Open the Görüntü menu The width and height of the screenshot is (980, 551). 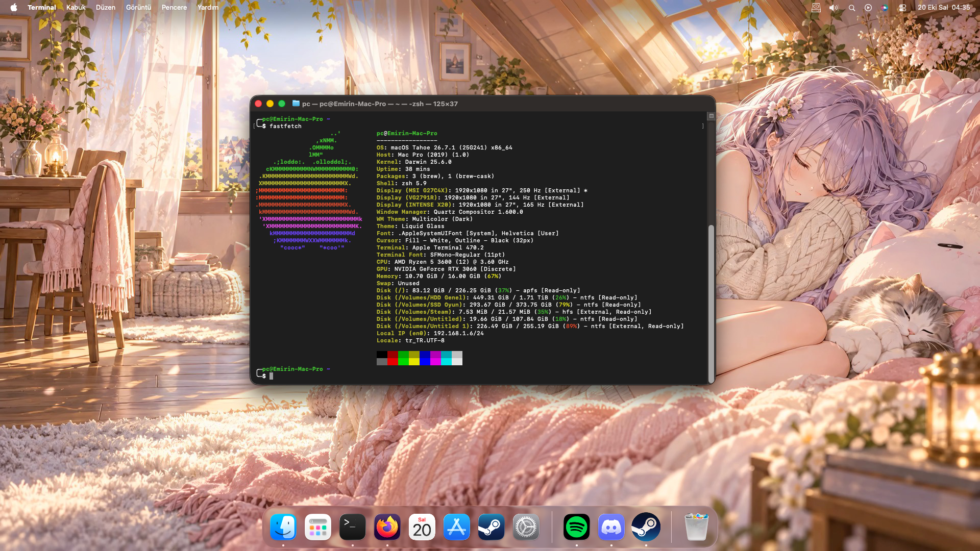[x=139, y=7]
